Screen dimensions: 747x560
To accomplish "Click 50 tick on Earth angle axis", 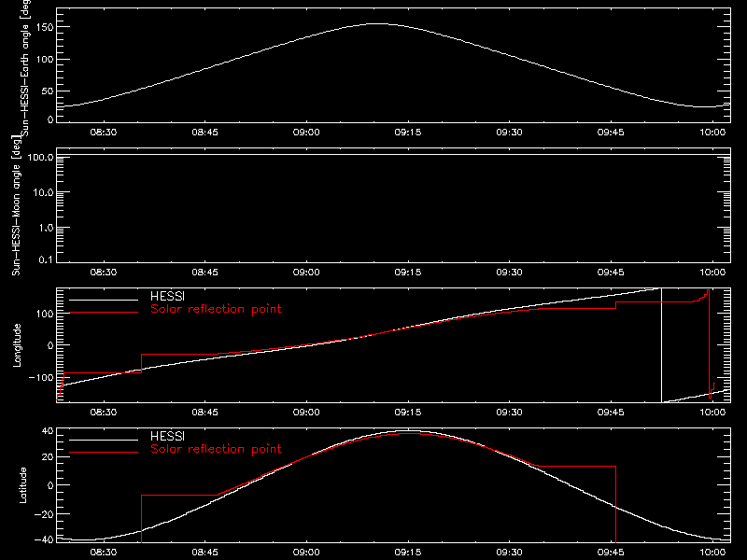I will (x=48, y=91).
